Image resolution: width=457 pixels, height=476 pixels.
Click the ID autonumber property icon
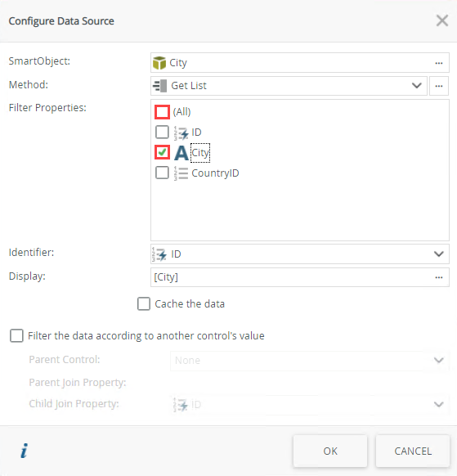pos(181,132)
